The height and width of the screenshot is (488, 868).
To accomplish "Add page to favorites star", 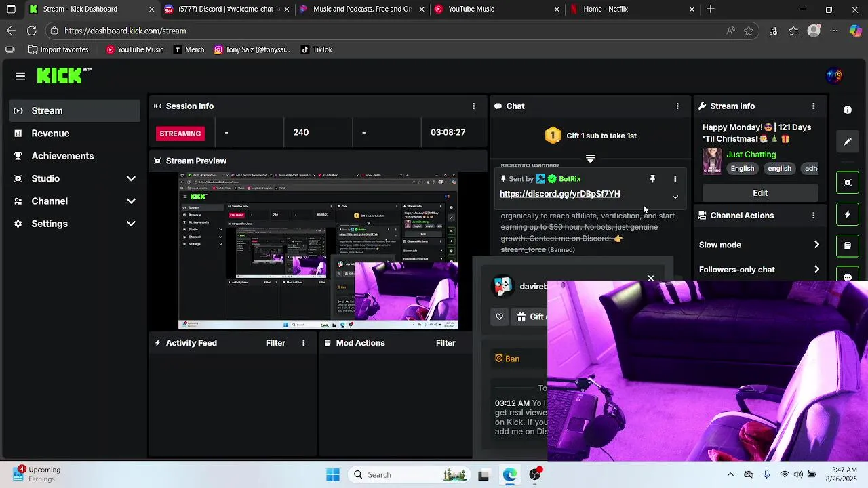I will click(x=749, y=30).
